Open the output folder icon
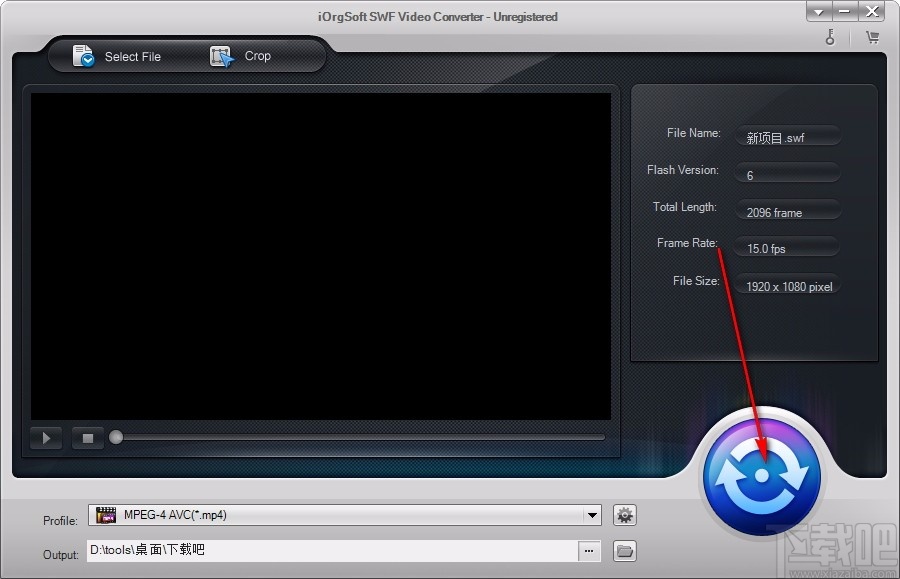The image size is (900, 579). pyautogui.click(x=624, y=551)
